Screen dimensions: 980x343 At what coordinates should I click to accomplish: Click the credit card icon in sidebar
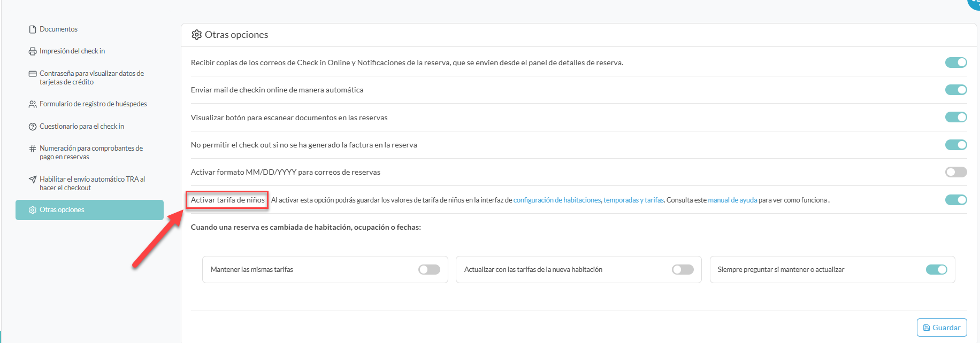(33, 74)
